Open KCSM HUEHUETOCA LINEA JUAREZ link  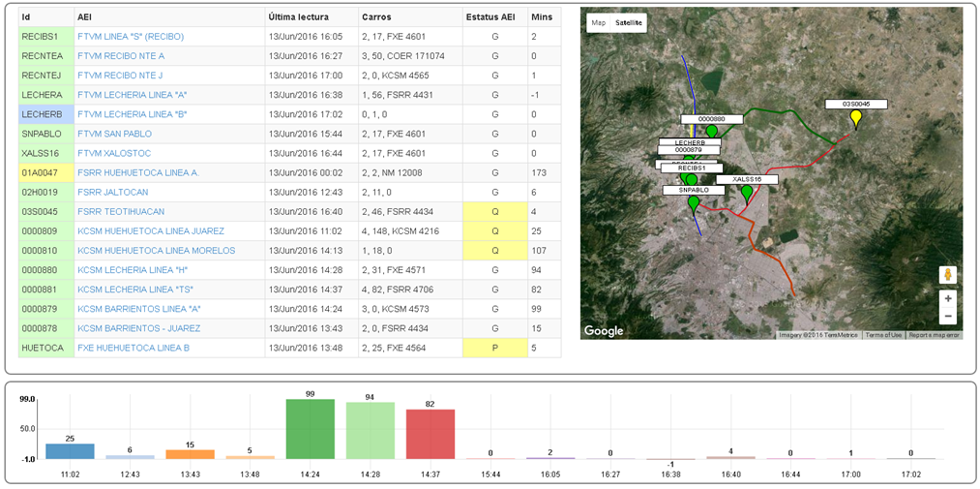[151, 230]
